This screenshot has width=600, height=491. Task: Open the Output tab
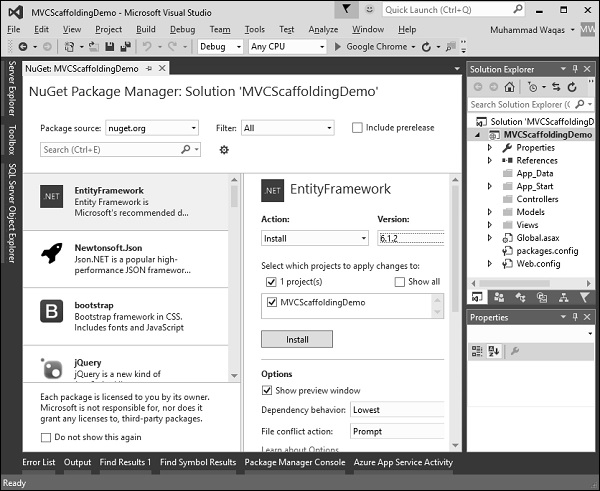pos(77,462)
